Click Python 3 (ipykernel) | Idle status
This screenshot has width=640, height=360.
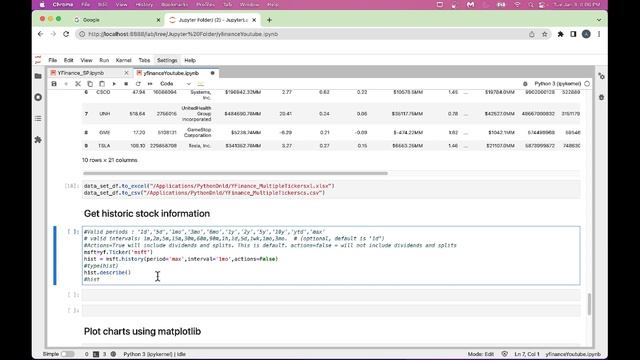[155, 354]
